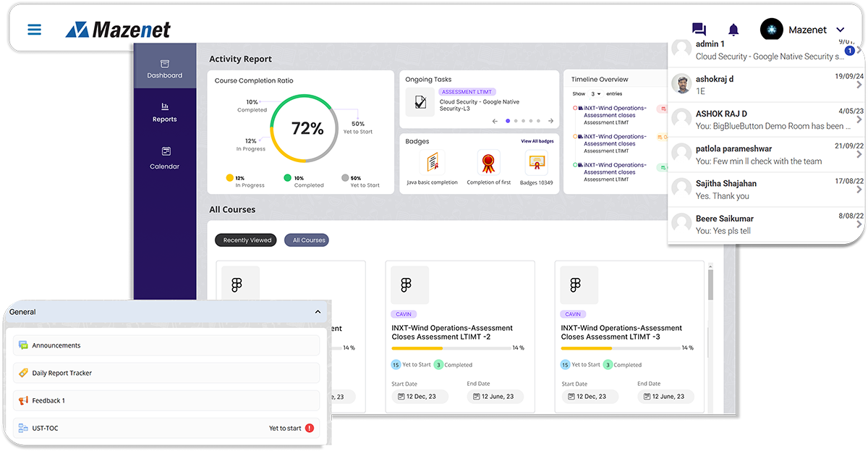Open the hamburger navigation menu

click(x=34, y=30)
